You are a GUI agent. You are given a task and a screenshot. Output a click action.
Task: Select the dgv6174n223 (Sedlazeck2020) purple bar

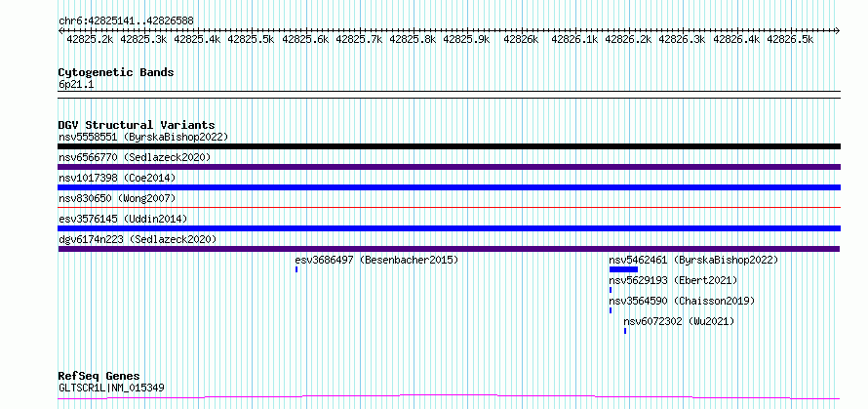tap(449, 249)
